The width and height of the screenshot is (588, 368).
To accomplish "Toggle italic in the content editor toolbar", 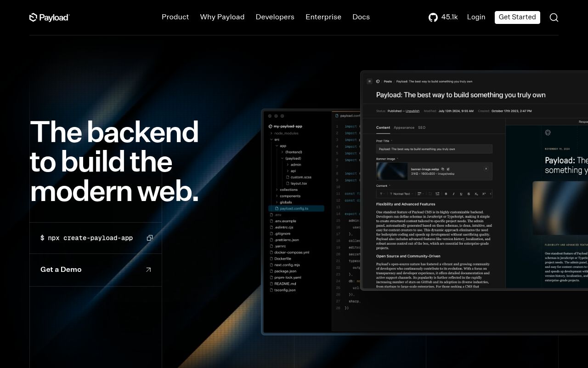I will [x=453, y=194].
